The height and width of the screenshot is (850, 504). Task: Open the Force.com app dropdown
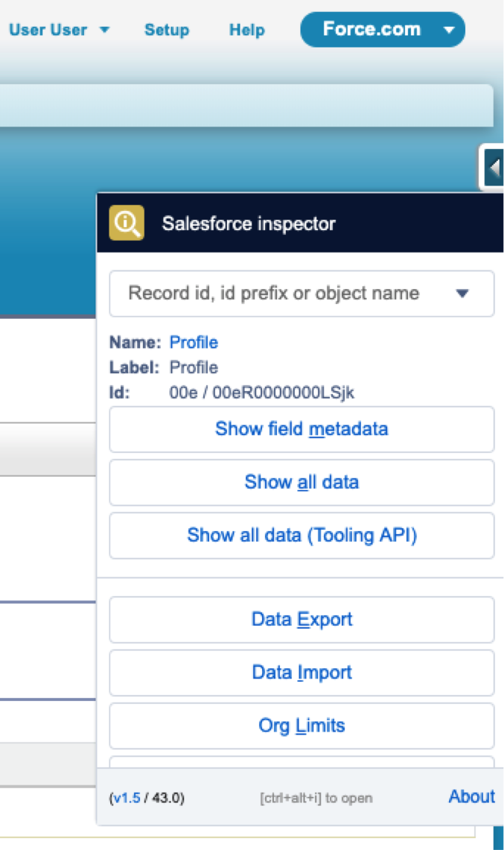[383, 29]
